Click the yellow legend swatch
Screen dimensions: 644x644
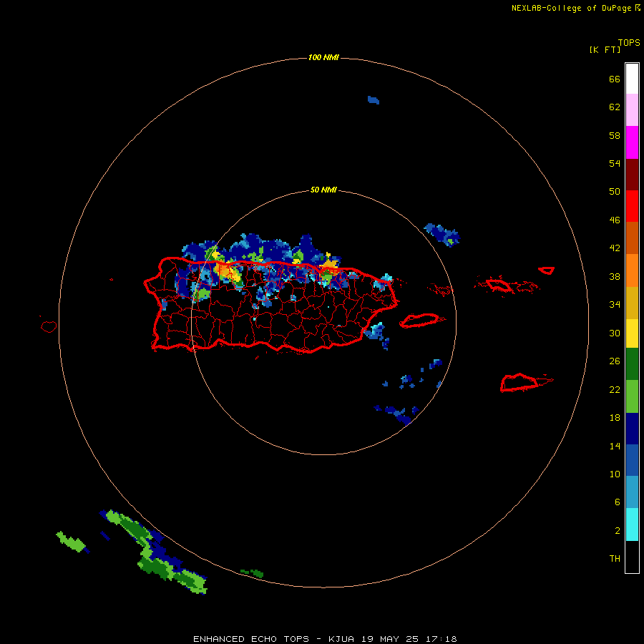[632, 333]
